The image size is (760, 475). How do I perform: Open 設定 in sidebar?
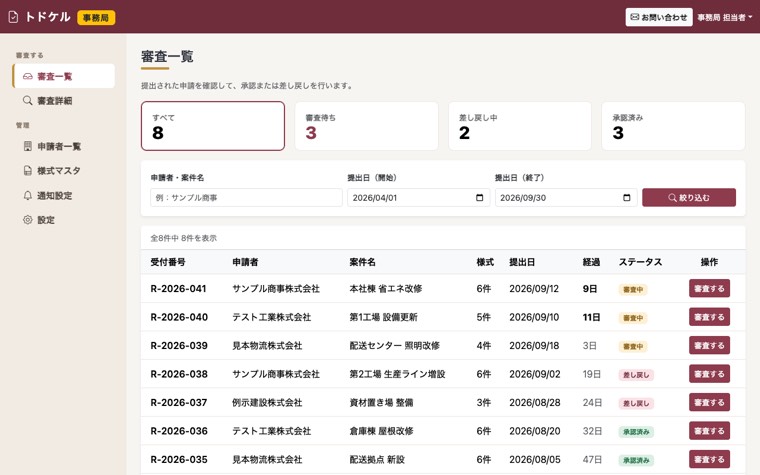pyautogui.click(x=63, y=220)
